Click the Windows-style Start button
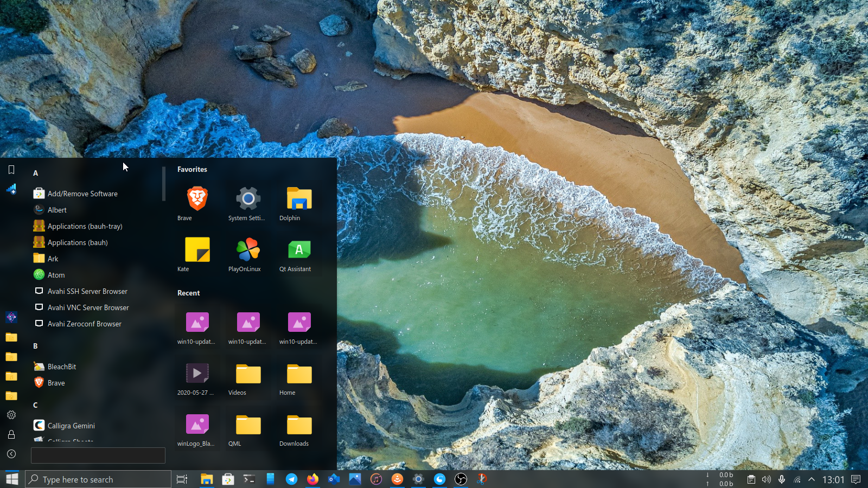 (12, 479)
